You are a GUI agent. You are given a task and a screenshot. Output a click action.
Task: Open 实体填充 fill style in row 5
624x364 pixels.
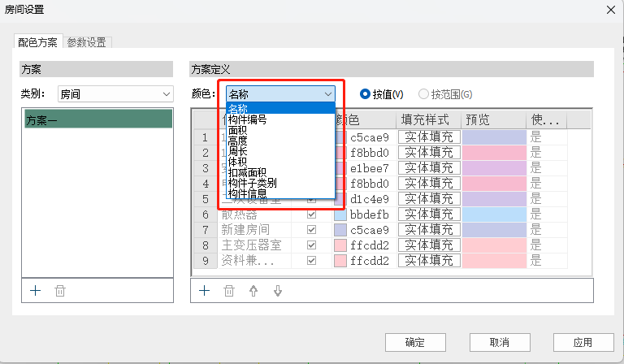pos(429,199)
